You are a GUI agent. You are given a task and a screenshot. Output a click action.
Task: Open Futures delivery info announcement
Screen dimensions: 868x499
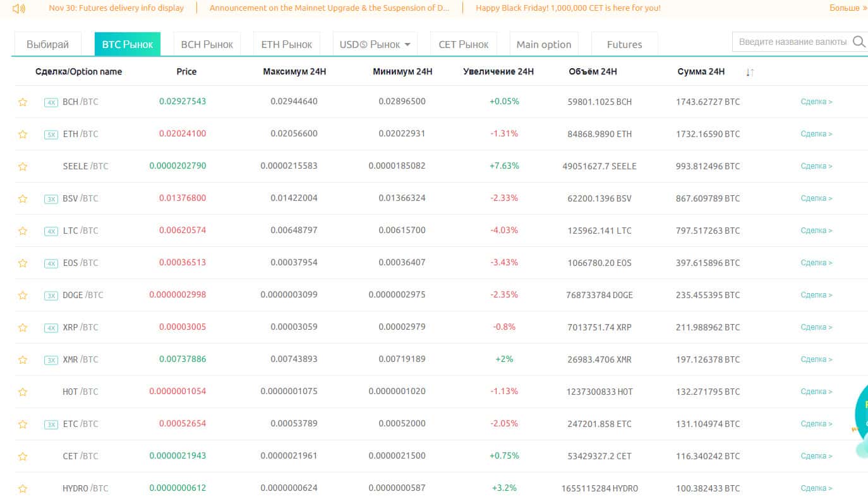[x=116, y=8]
